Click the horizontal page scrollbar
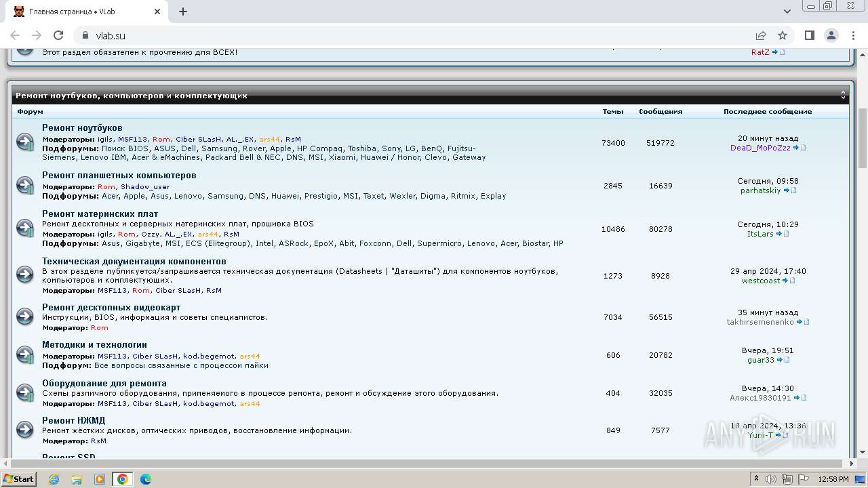Image resolution: width=868 pixels, height=488 pixels. tap(428, 464)
